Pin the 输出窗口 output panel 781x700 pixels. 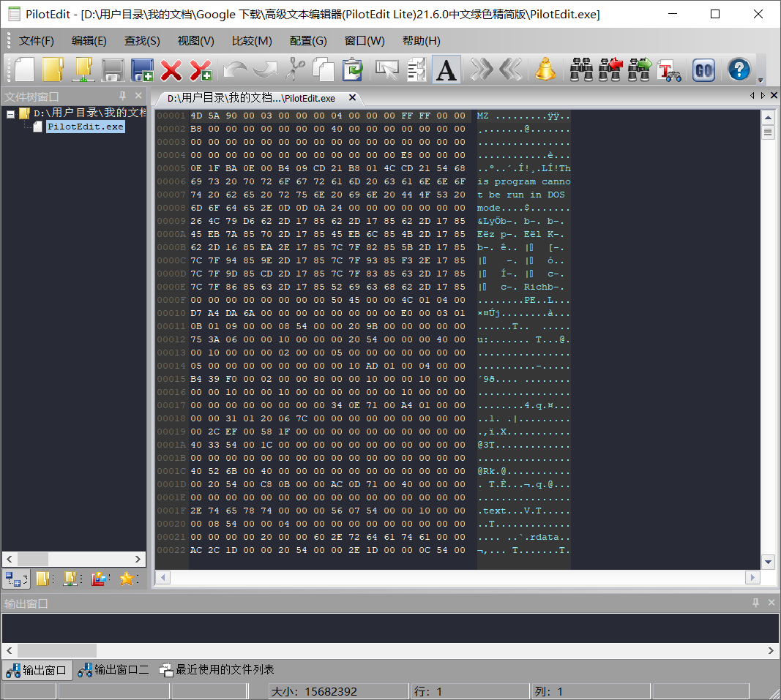point(755,603)
